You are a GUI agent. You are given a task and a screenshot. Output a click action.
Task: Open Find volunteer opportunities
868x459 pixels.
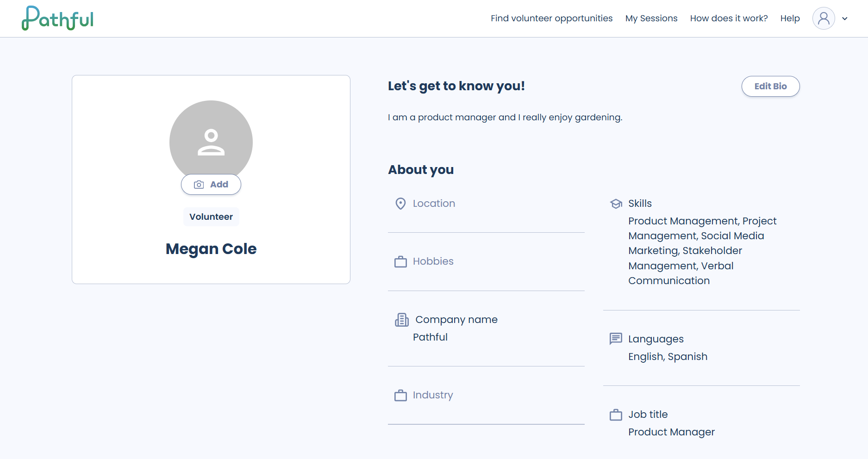(x=551, y=19)
